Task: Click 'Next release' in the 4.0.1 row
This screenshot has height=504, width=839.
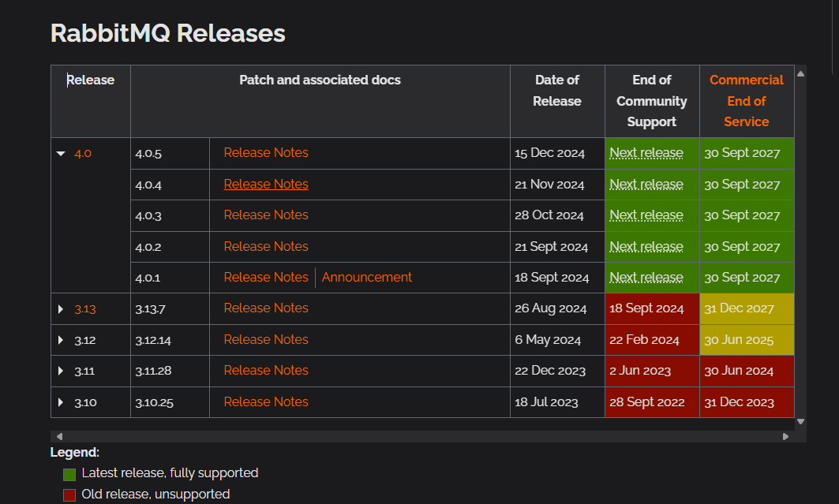Action: tap(646, 278)
